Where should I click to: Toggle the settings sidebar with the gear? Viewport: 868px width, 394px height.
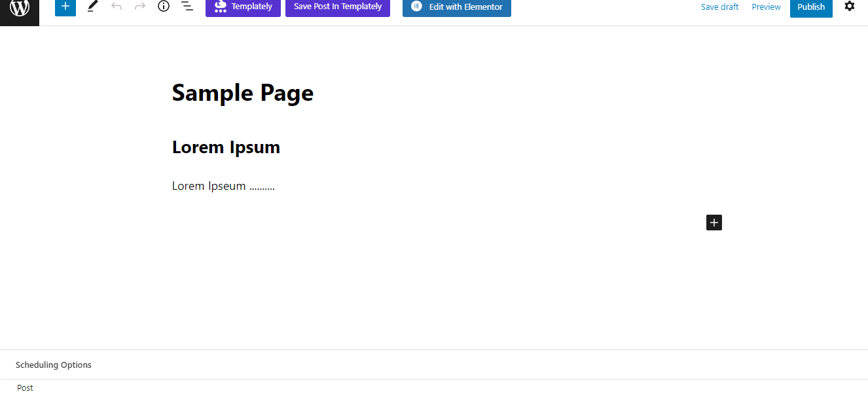(849, 7)
